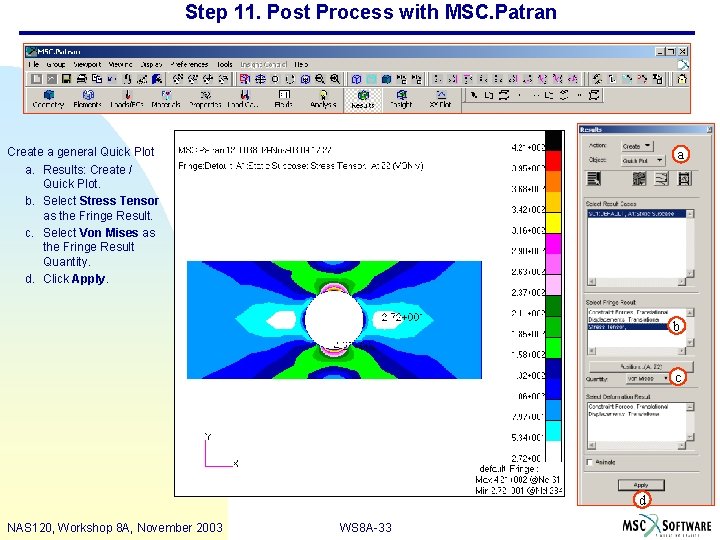The height and width of the screenshot is (540, 720).
Task: Open the XY Plot application
Action: [x=440, y=99]
